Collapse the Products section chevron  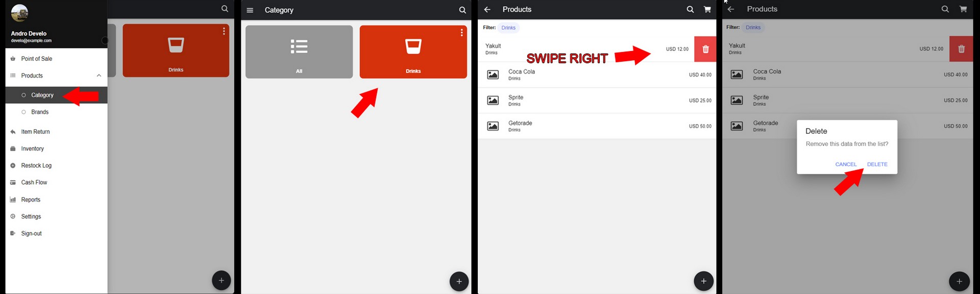coord(99,76)
